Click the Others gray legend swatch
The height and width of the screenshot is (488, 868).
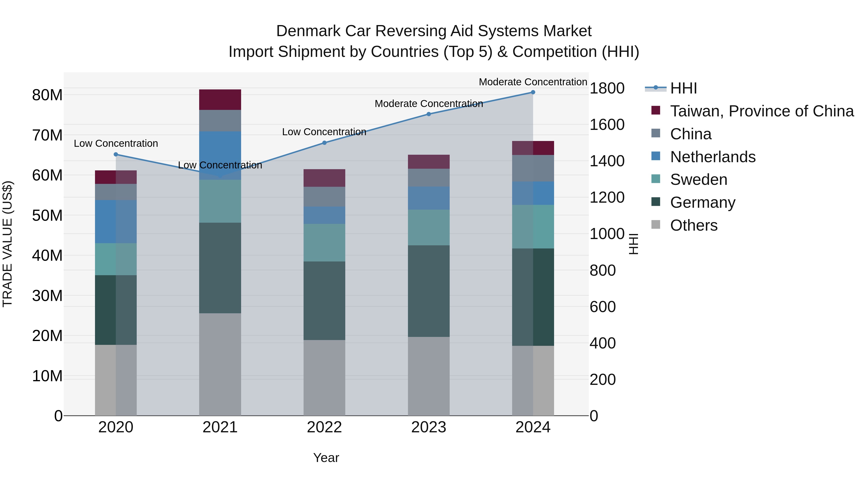point(656,224)
